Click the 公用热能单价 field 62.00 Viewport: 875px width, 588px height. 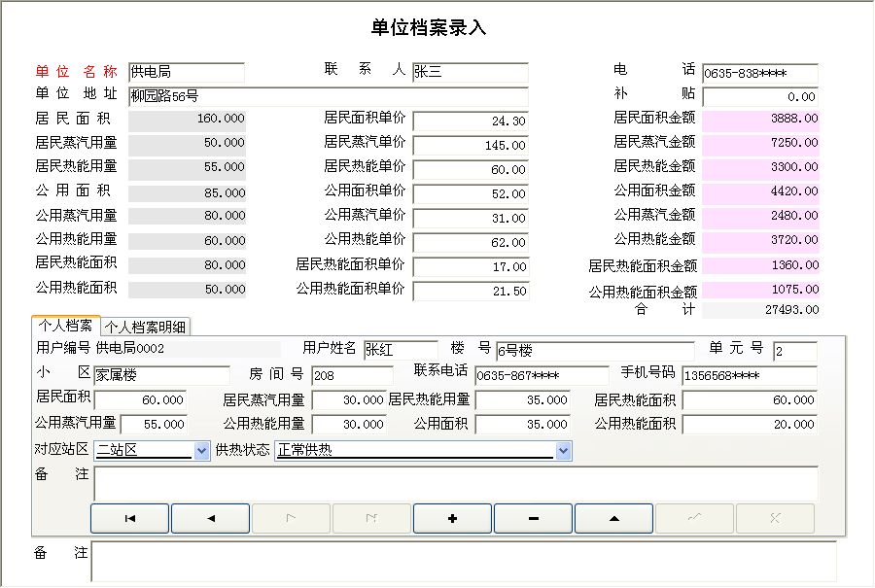(x=471, y=242)
